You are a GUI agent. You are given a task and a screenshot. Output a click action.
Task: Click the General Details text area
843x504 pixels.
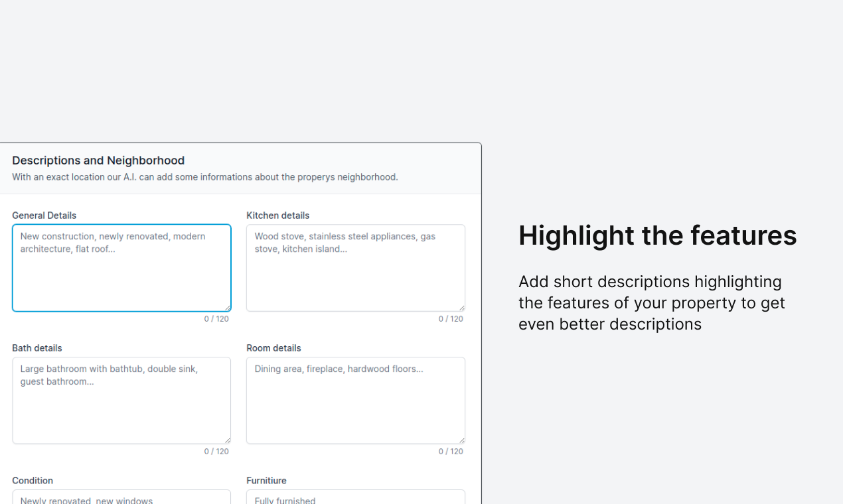point(121,268)
